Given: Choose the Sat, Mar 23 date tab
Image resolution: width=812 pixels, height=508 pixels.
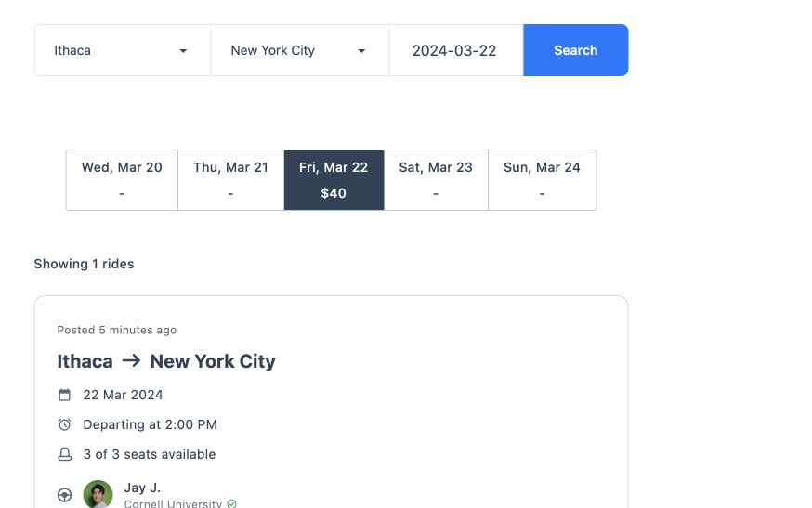Looking at the screenshot, I should pos(436,180).
